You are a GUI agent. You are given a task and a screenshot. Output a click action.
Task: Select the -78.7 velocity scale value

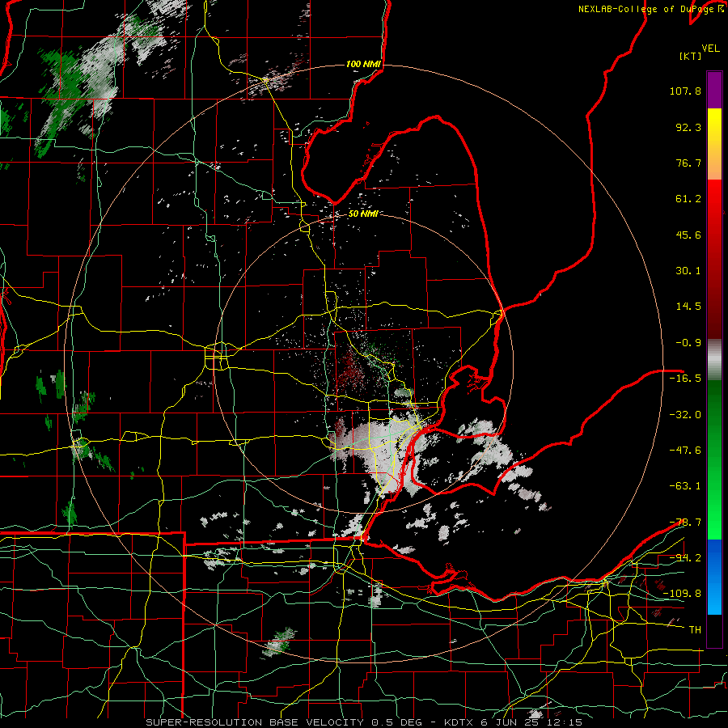tap(685, 523)
